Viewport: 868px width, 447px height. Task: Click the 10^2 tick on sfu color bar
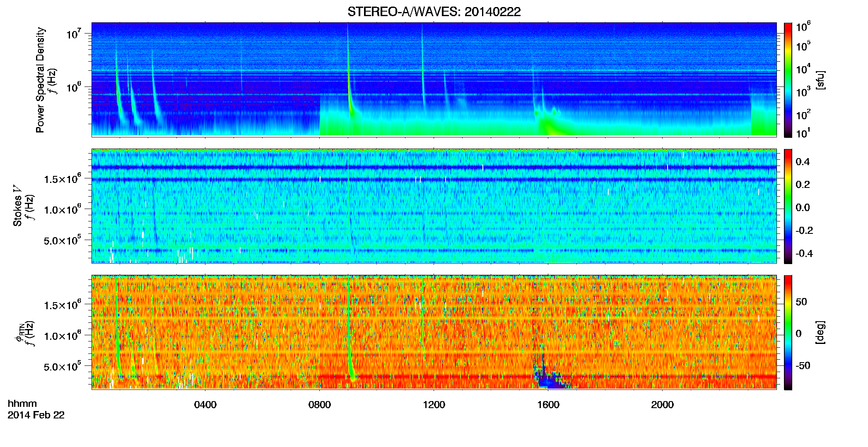(803, 114)
